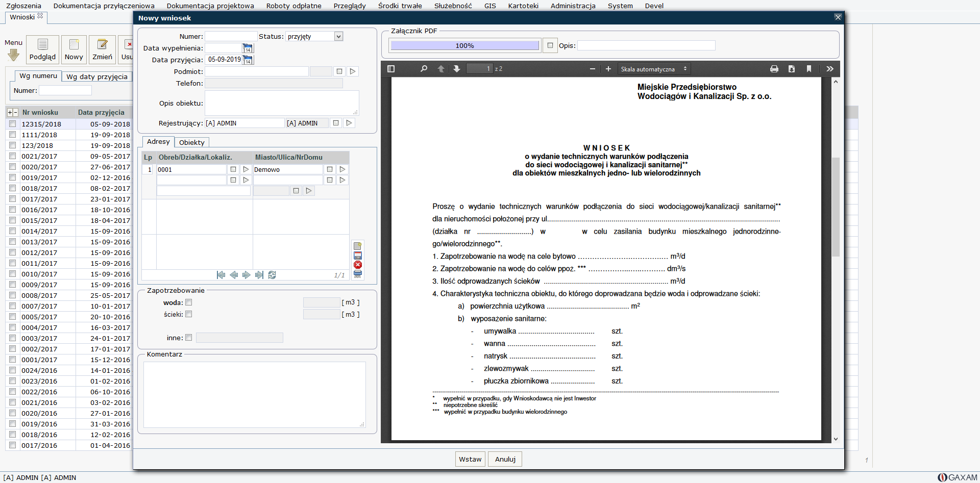
Task: Click the Opis obiektu text field
Action: (282, 103)
